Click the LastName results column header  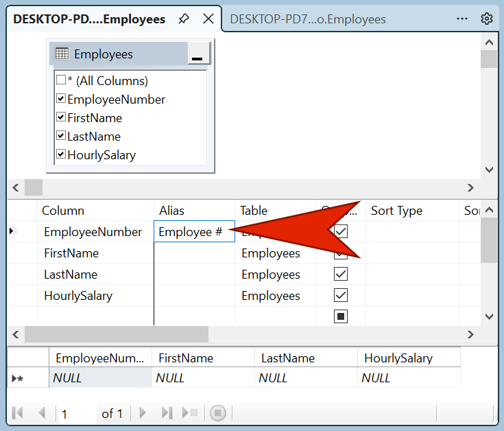tap(306, 358)
